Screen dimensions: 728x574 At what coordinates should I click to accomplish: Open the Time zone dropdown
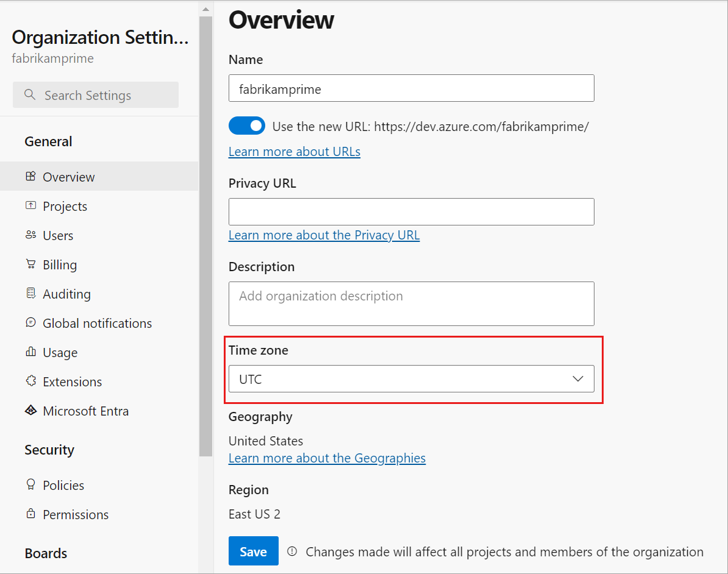coord(411,379)
